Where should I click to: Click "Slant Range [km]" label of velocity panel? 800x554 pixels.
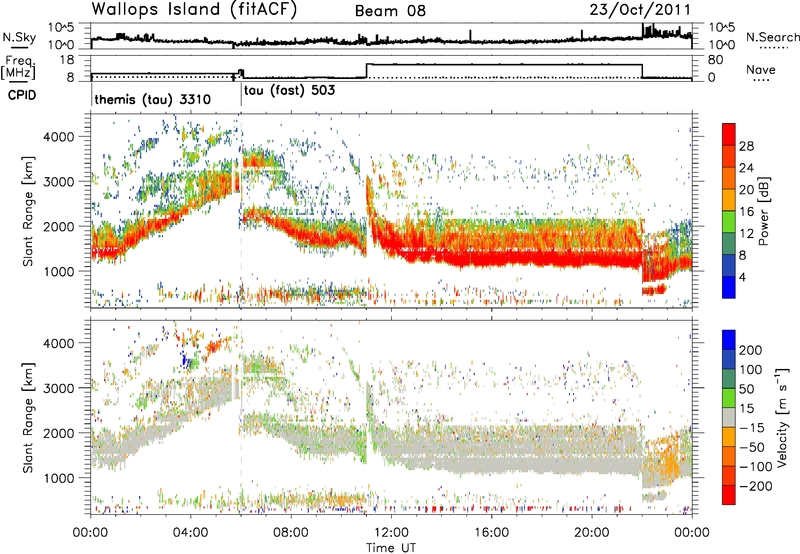[28, 417]
